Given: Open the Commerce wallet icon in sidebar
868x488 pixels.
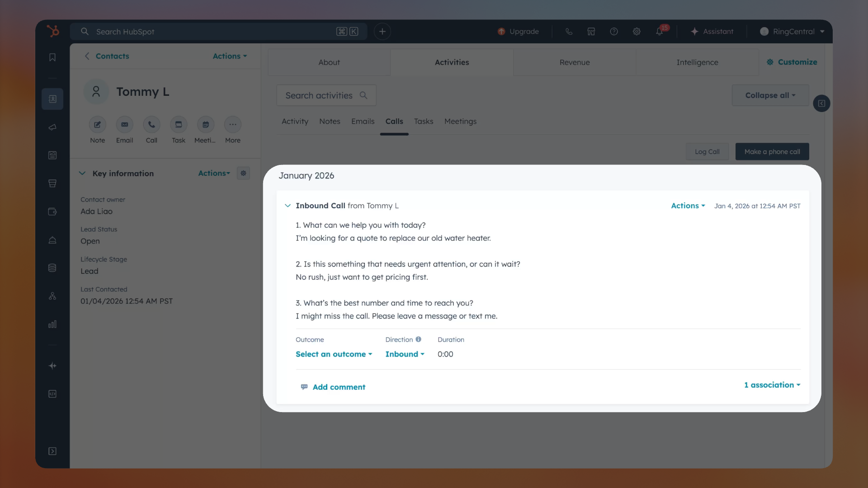Looking at the screenshot, I should pos(52,211).
